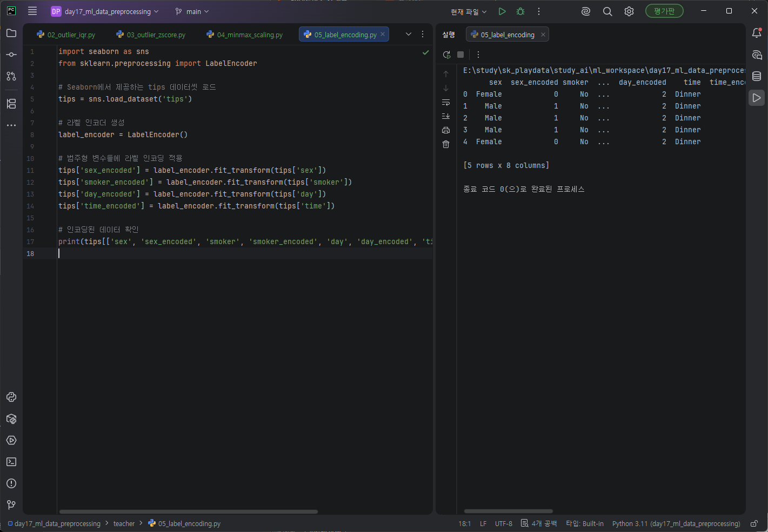This screenshot has height=532, width=768.
Task: Show hidden editor tabs chevron
Action: 409,34
